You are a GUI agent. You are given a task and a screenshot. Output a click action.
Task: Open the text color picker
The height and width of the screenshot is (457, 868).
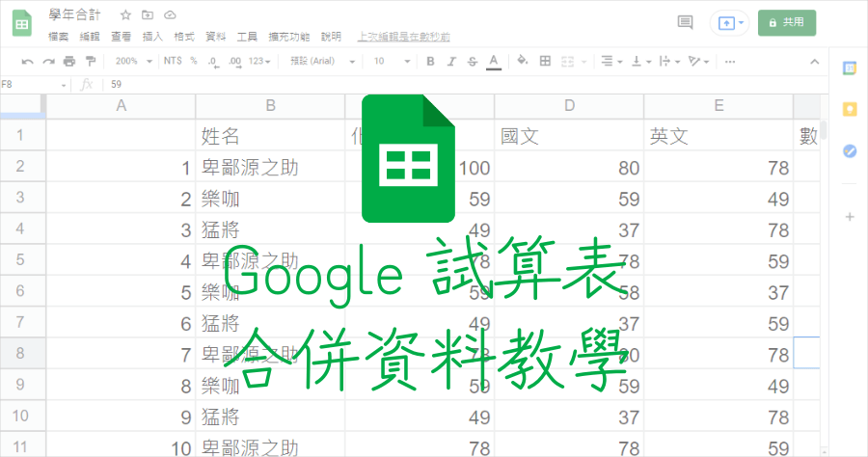[x=494, y=62]
